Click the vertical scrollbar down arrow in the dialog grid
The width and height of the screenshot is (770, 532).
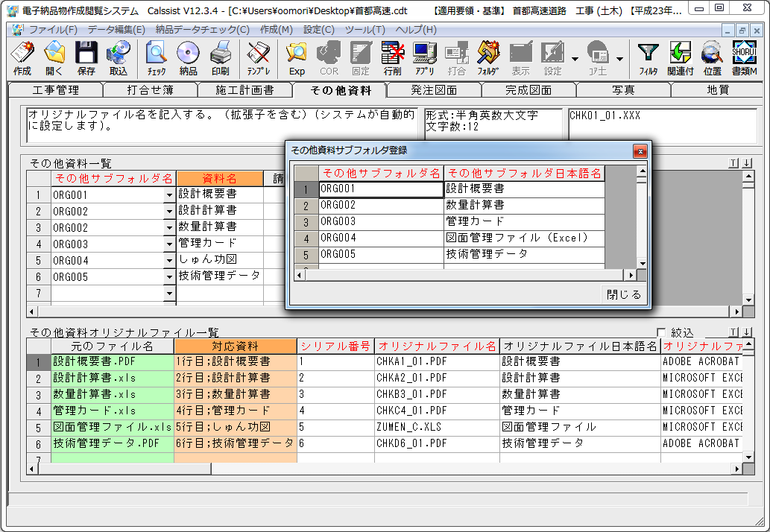click(x=642, y=264)
